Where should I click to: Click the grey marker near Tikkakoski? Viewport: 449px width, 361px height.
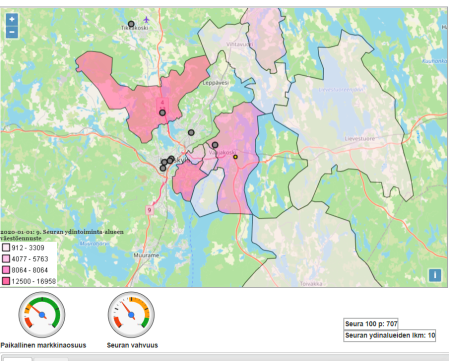(131, 24)
